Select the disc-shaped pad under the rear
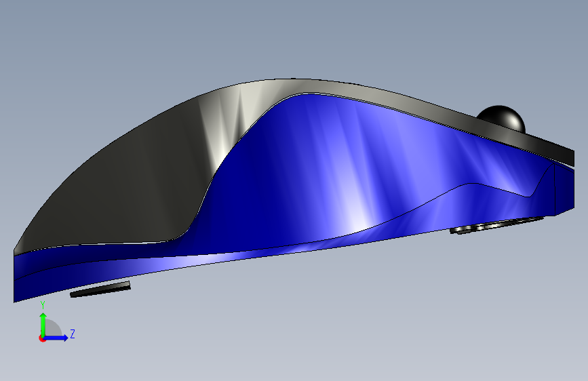This screenshot has width=588, height=381. tap(495, 225)
